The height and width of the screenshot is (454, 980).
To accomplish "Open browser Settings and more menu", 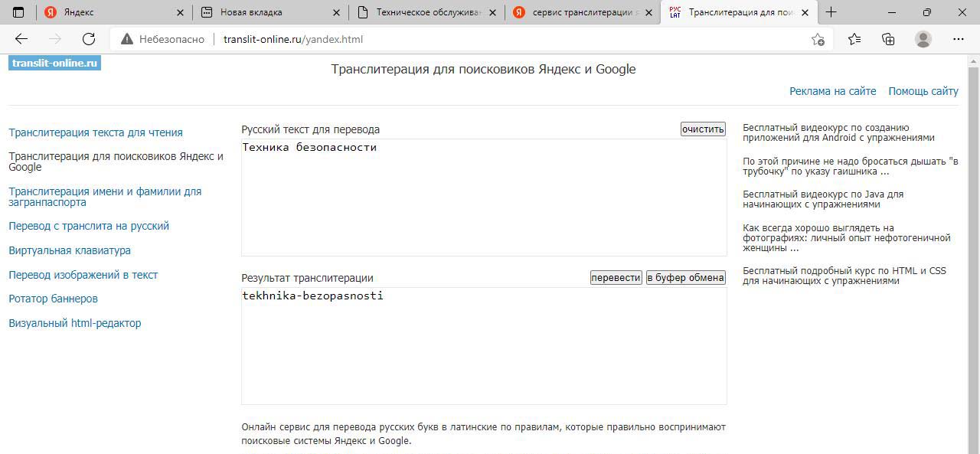I will pos(959,39).
